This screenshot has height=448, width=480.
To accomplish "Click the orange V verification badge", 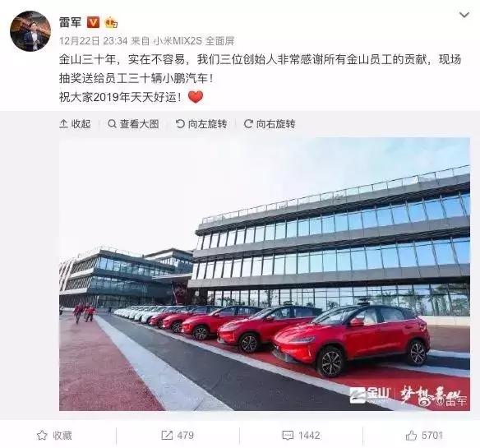I will pyautogui.click(x=93, y=22).
